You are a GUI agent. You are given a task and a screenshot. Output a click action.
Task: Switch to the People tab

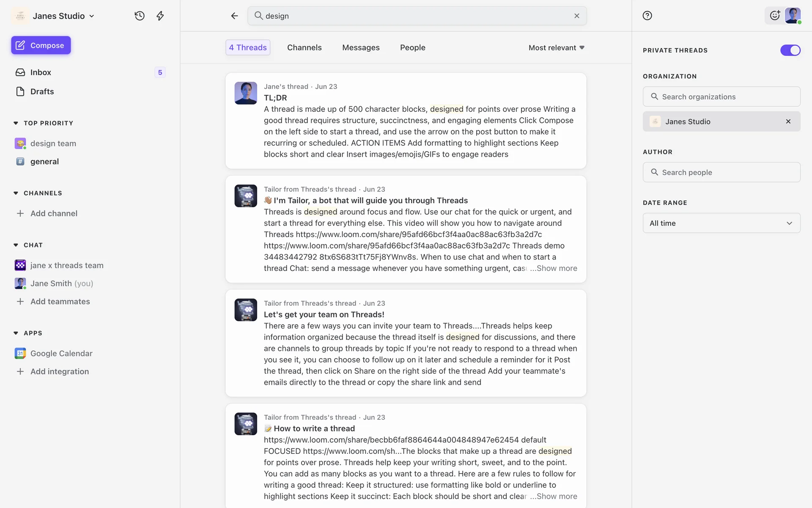(412, 47)
